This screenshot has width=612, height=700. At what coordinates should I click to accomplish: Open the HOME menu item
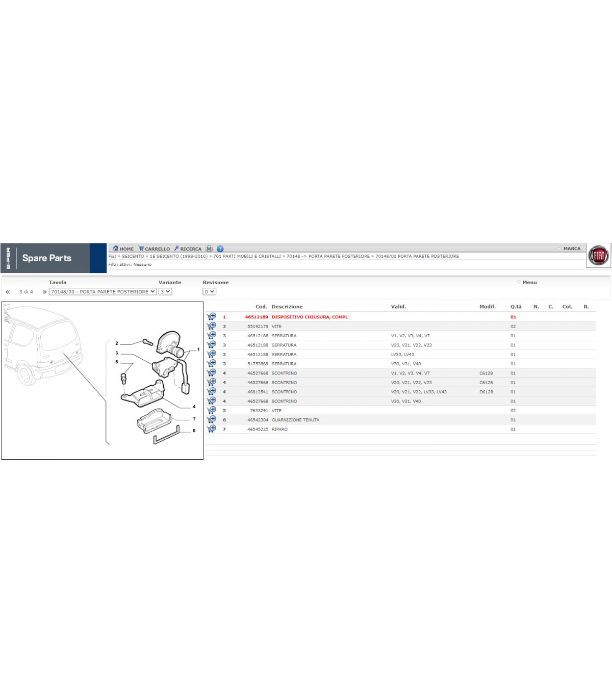(123, 249)
